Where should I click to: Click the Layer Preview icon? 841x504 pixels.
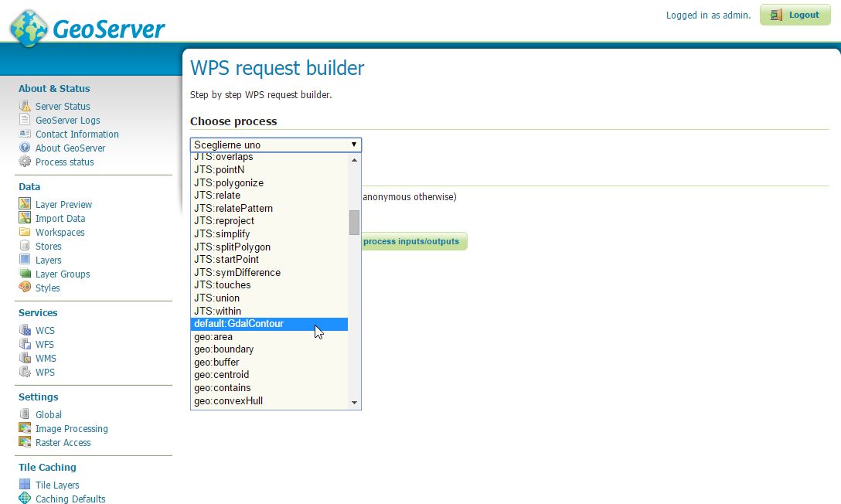(25, 205)
